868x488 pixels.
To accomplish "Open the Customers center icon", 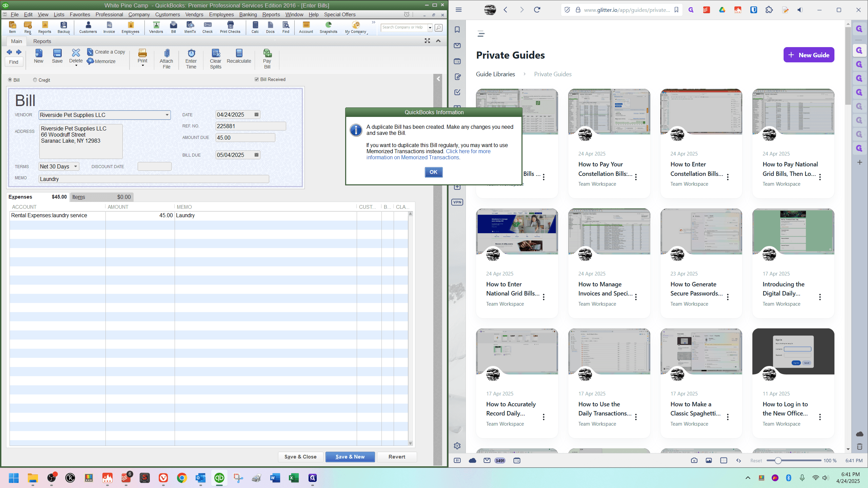I will 88,27.
